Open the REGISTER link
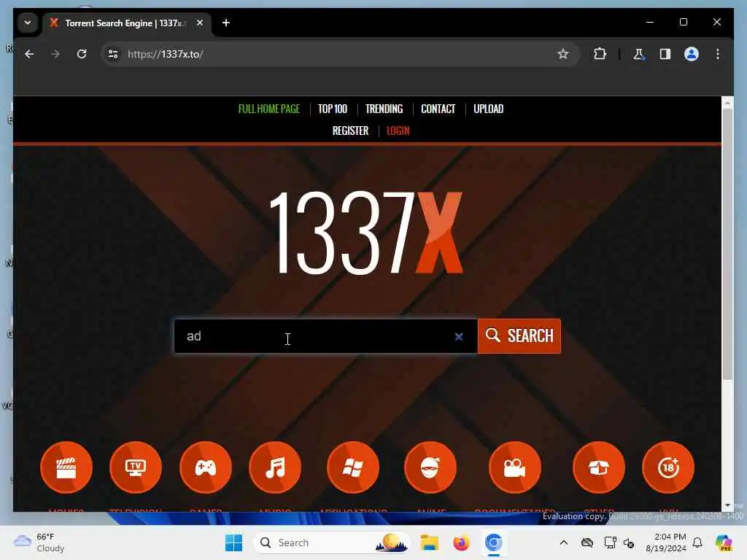Image resolution: width=747 pixels, height=560 pixels. point(351,131)
